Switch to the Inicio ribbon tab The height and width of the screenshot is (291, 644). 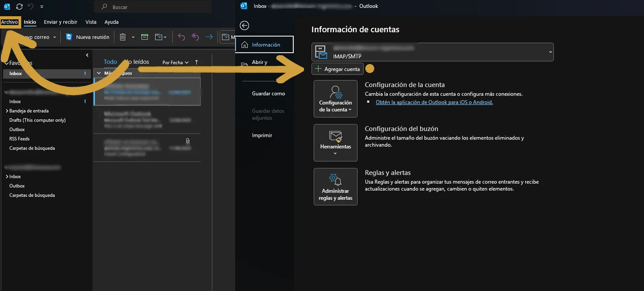[x=30, y=22]
